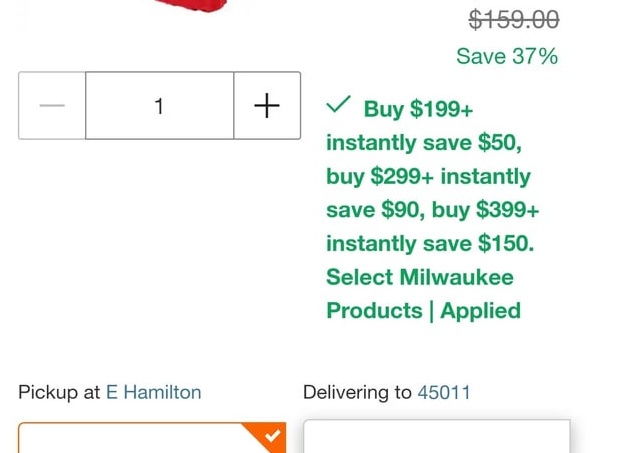
Task: Click the save $90, buy $399+ line
Action: 433,210
